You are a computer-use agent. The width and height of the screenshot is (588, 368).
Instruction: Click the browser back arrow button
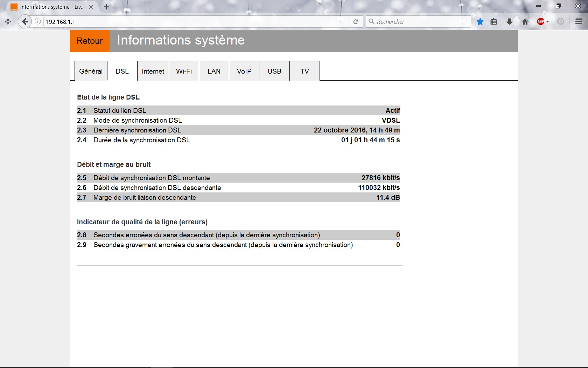25,22
